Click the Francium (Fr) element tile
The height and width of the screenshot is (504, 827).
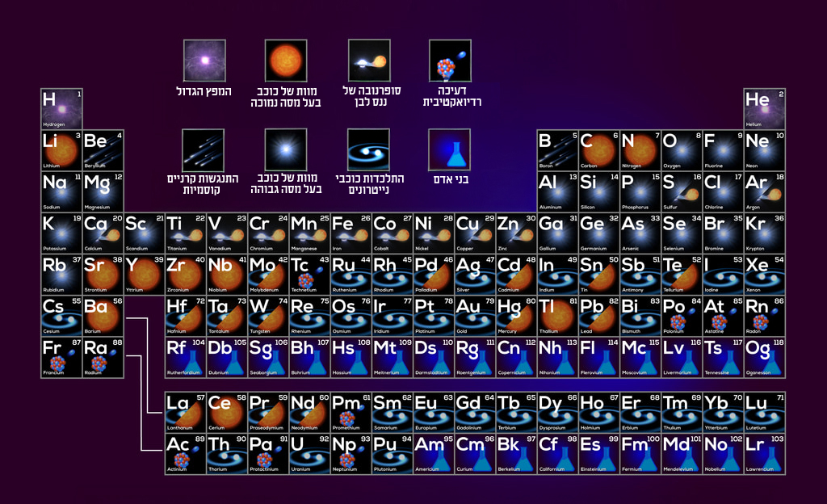point(61,357)
